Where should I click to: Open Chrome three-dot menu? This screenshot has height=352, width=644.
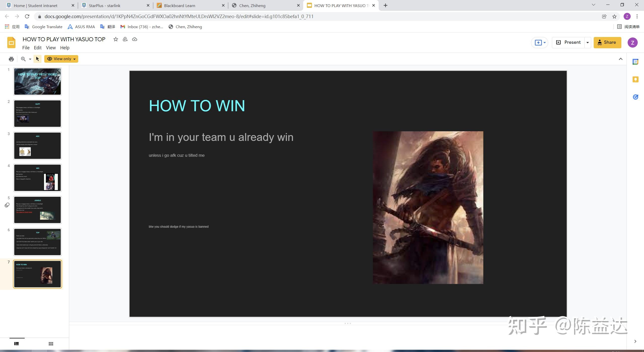coord(637,16)
